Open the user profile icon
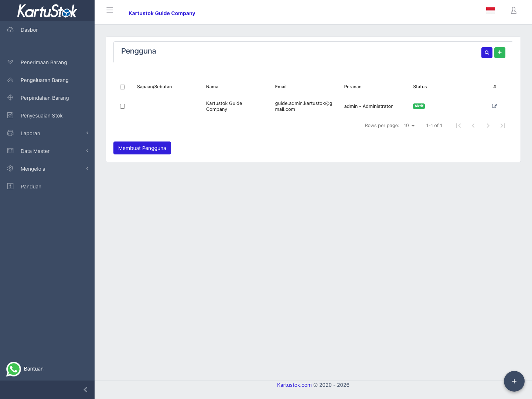The height and width of the screenshot is (399, 532). [514, 11]
